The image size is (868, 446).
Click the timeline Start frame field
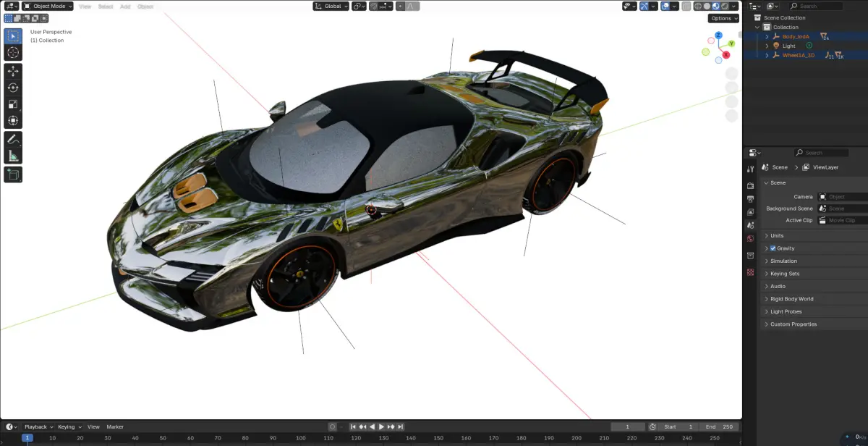tap(679, 427)
